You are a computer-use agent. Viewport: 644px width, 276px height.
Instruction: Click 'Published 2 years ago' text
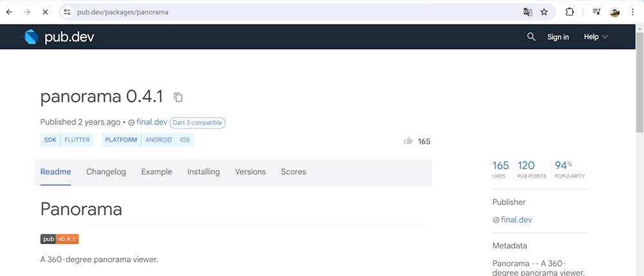click(80, 122)
